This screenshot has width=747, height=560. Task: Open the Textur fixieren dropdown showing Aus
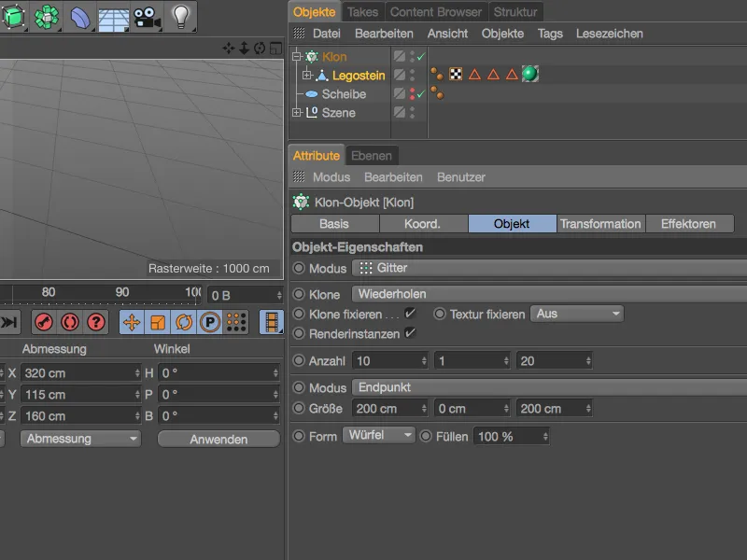576,315
